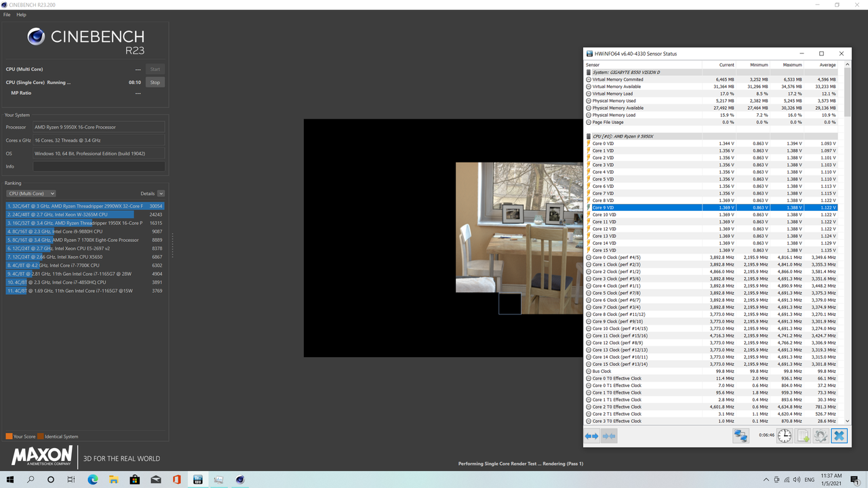
Task: Open Mail app from taskbar
Action: coord(156,479)
